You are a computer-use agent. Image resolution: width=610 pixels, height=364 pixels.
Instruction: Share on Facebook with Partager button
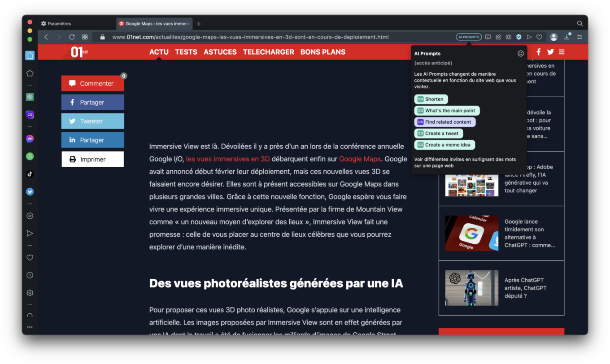(x=93, y=102)
